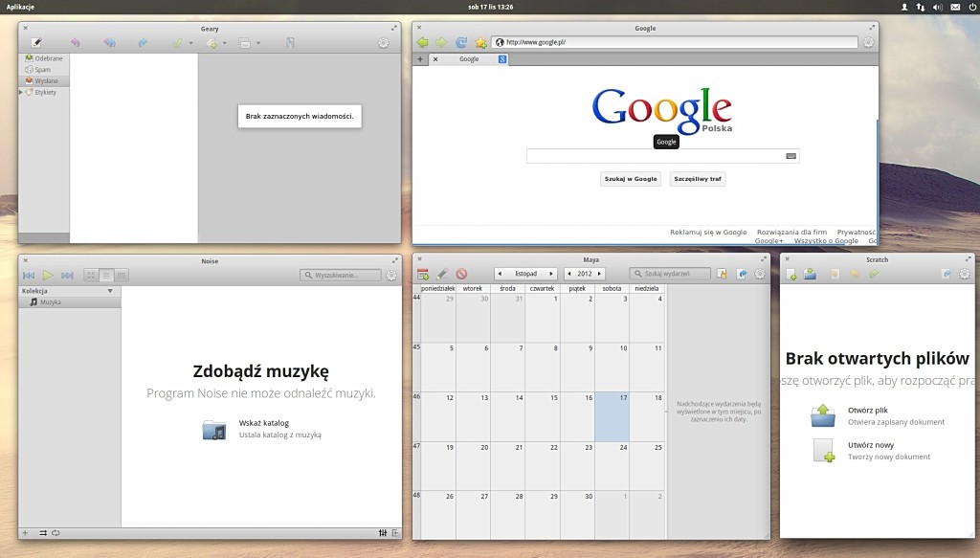Go to the previous month in Maya
The width and height of the screenshot is (980, 558).
click(x=500, y=274)
